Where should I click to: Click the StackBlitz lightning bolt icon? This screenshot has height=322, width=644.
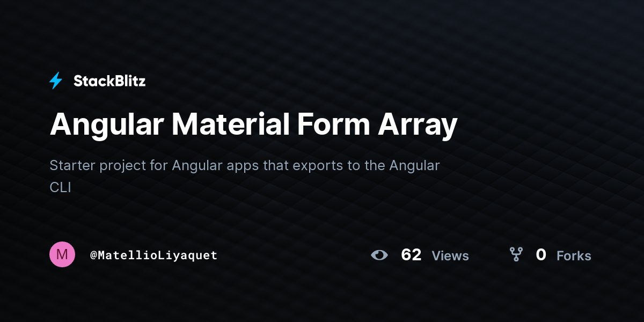click(56, 81)
